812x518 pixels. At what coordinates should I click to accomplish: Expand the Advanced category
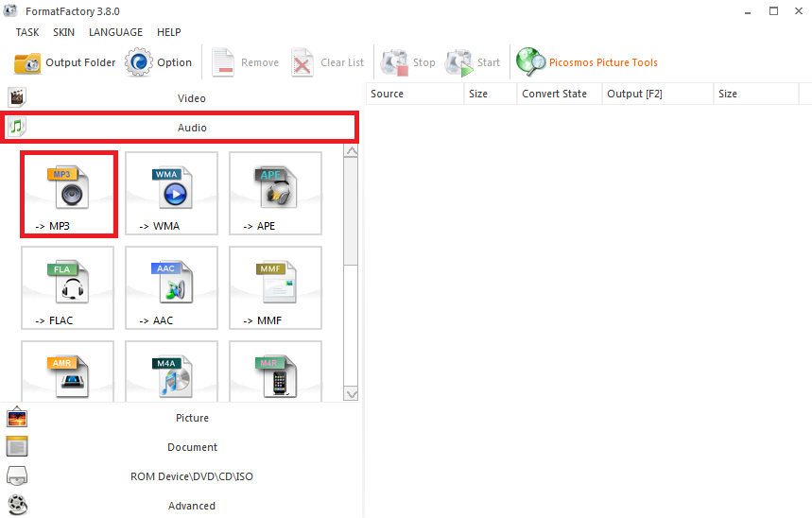coord(180,506)
